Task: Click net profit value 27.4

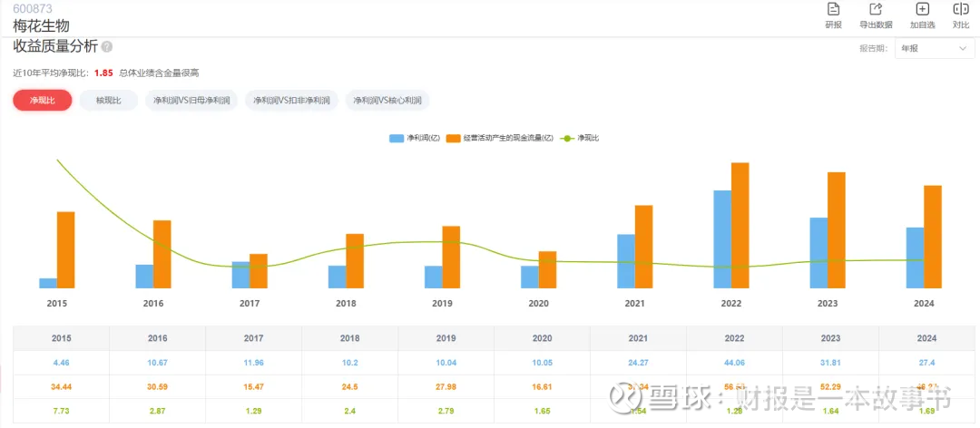Action: (927, 363)
